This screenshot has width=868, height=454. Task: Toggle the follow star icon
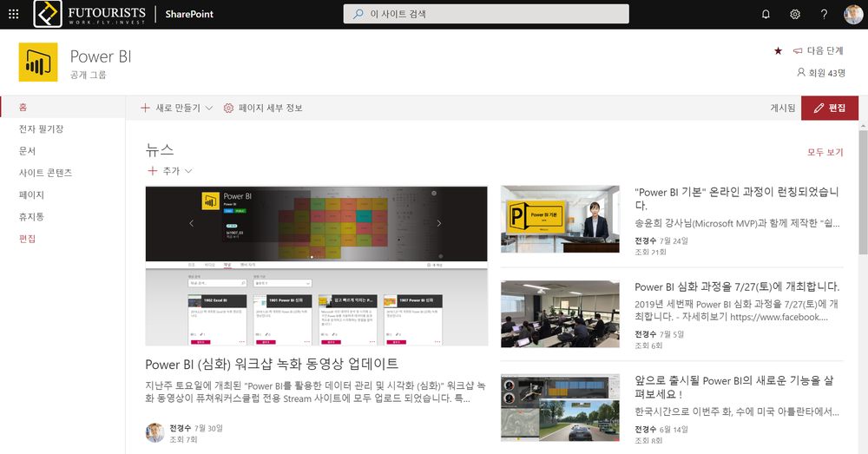pyautogui.click(x=778, y=51)
